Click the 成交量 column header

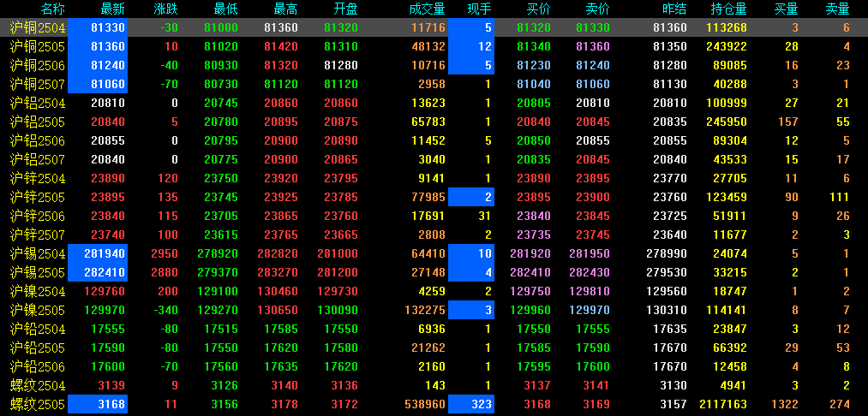pyautogui.click(x=427, y=9)
